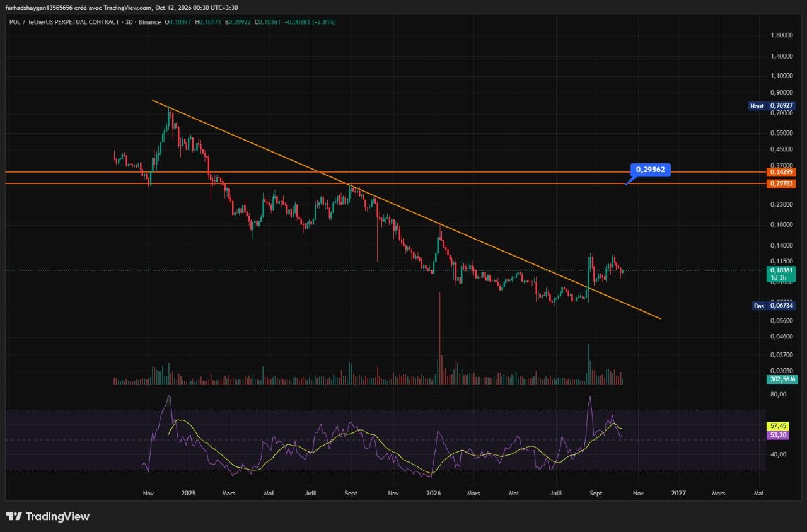The height and width of the screenshot is (532, 807).
Task: Select the orange 0,29783 price line label
Action: (x=782, y=183)
